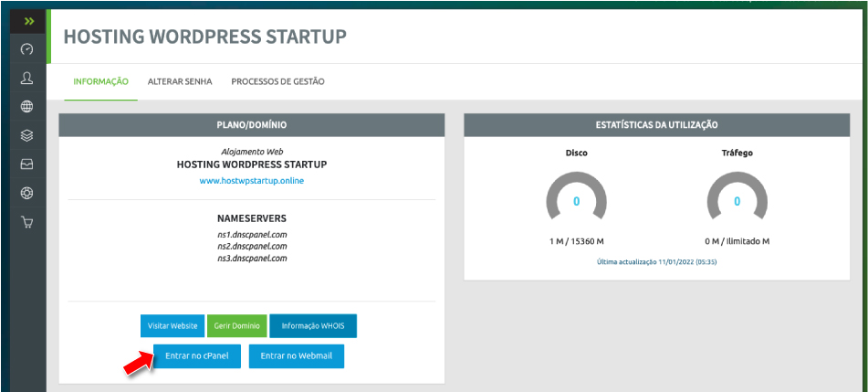Switch to the Informação tab
The width and height of the screenshot is (868, 392).
pyautogui.click(x=100, y=81)
